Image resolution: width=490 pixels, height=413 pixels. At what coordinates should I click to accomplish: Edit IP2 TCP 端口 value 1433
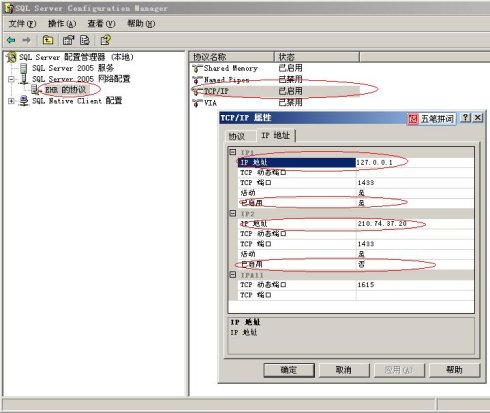point(415,244)
